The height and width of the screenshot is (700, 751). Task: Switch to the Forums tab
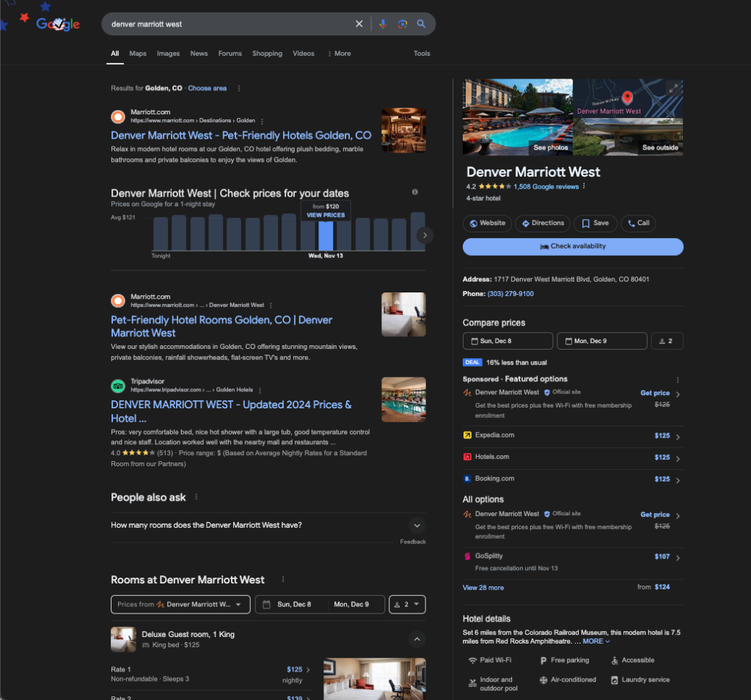pyautogui.click(x=230, y=54)
